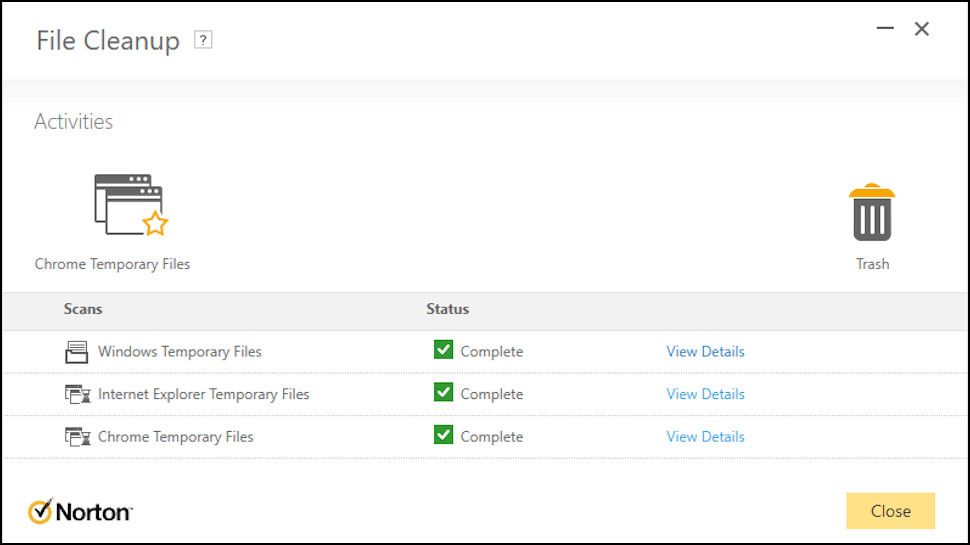Click the 'Chrome Temporary Files' label under Activities
This screenshot has height=545, width=970.
coord(112,264)
